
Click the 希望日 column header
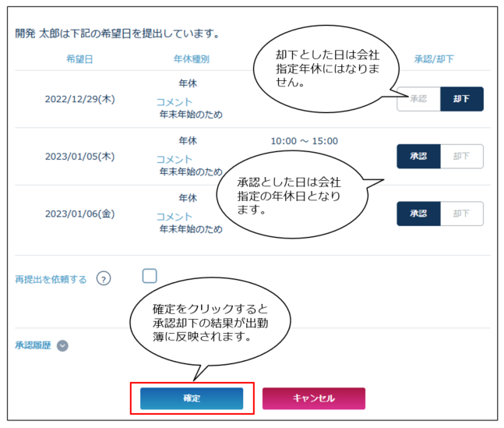tap(79, 58)
